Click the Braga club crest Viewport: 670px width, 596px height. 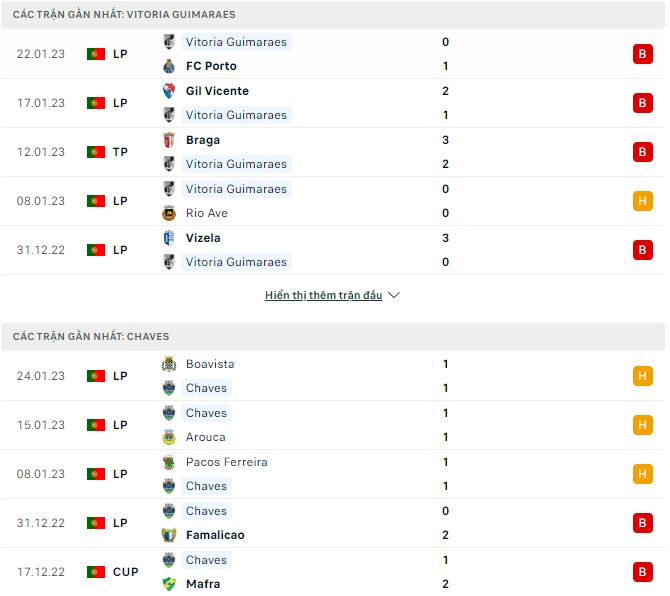pyautogui.click(x=169, y=140)
